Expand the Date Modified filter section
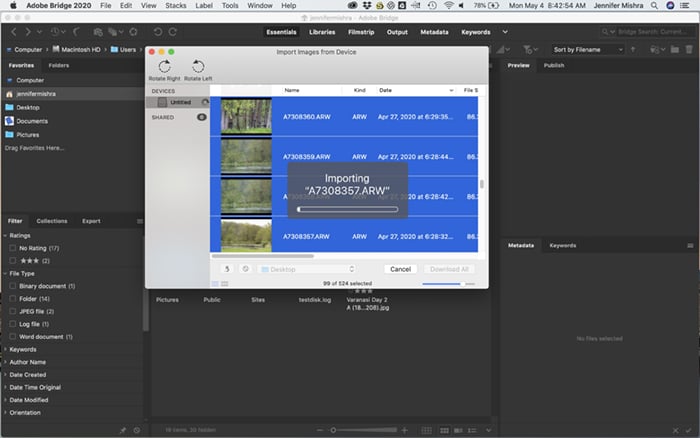 (6, 400)
